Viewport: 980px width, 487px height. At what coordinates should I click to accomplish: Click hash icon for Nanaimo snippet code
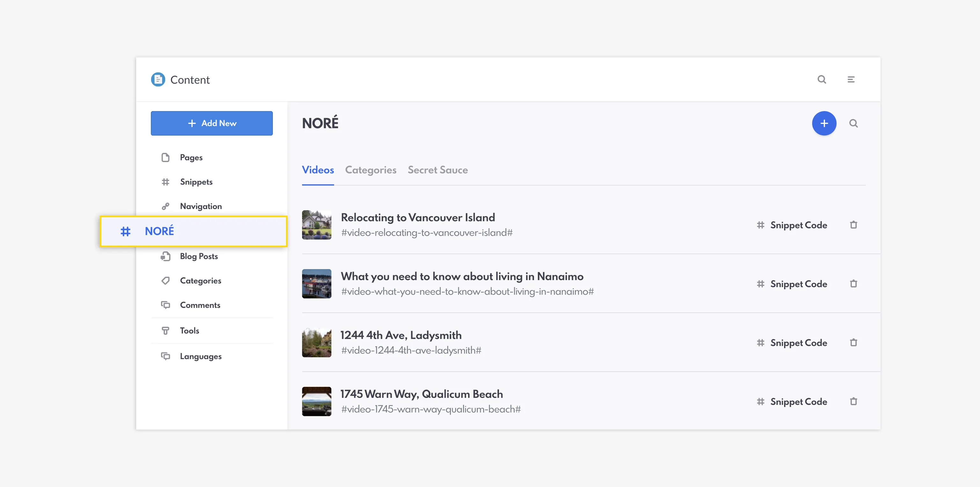tap(760, 284)
